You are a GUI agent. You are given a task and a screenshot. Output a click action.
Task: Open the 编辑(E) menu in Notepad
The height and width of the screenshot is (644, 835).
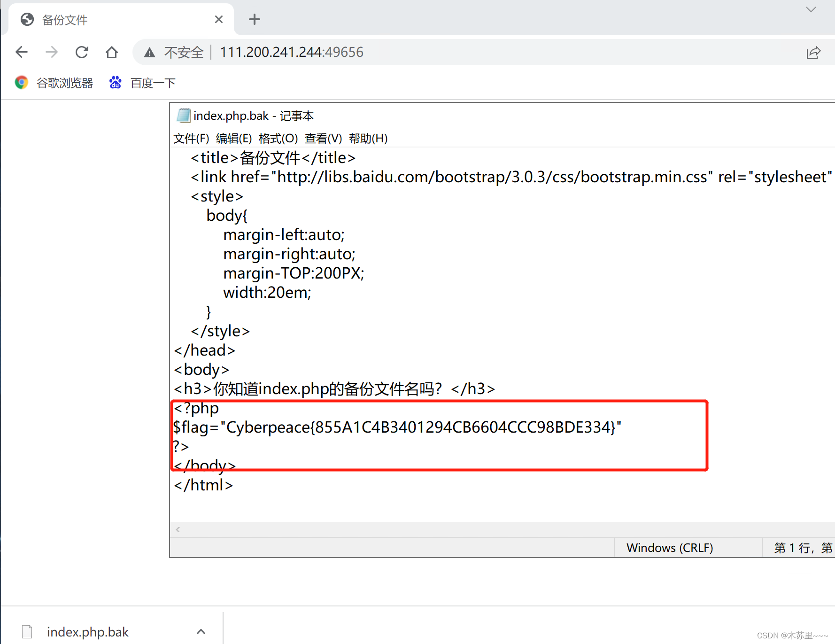pyautogui.click(x=234, y=139)
